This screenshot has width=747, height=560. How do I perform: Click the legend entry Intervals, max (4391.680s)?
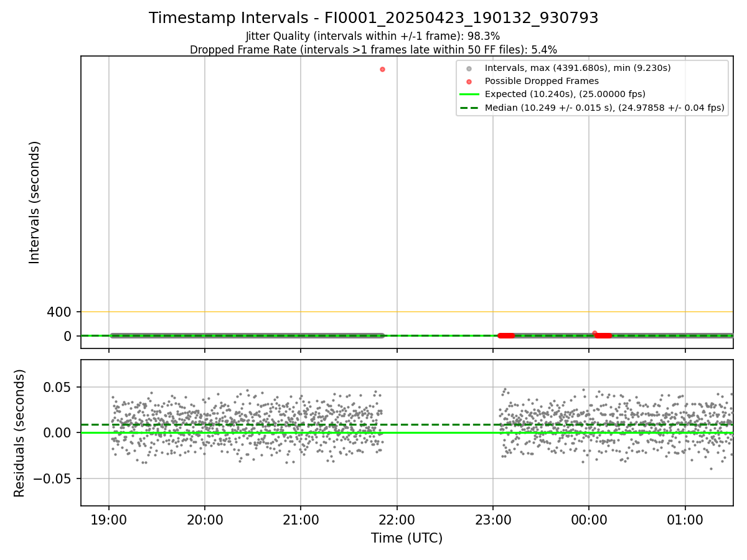click(x=578, y=68)
